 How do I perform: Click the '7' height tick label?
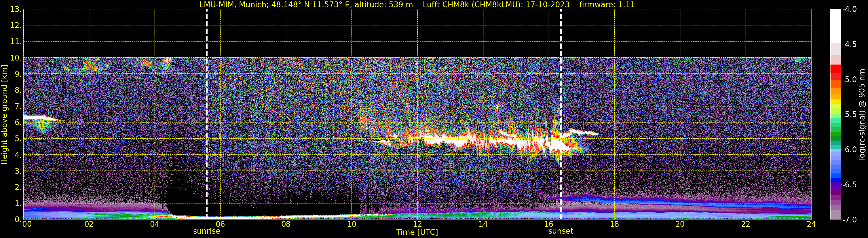coord(18,107)
